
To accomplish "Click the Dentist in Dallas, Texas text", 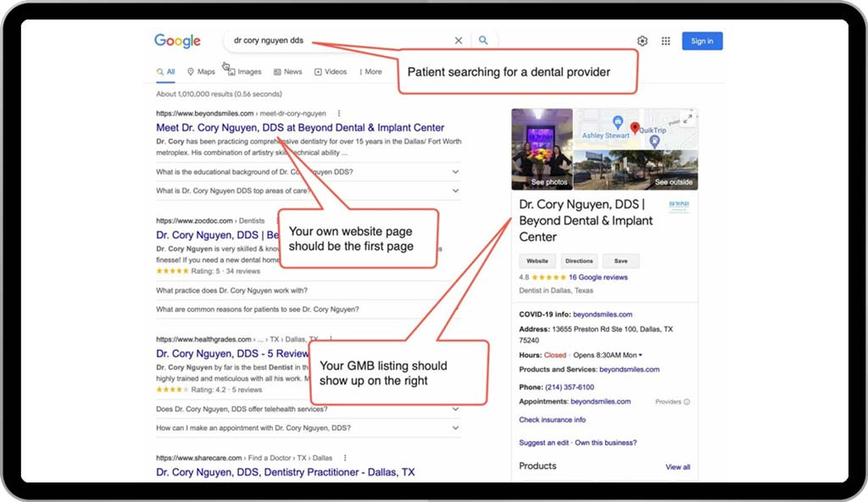I will (x=556, y=290).
